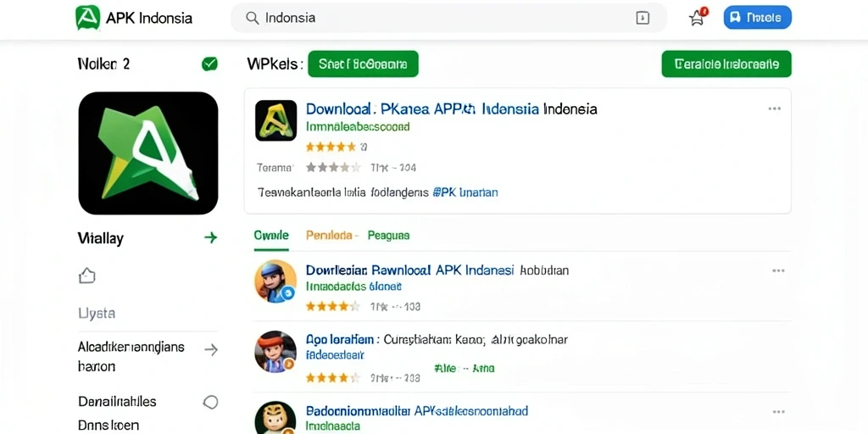The height and width of the screenshot is (434, 868).
Task: Open the star notifications icon with red badge
Action: point(698,17)
